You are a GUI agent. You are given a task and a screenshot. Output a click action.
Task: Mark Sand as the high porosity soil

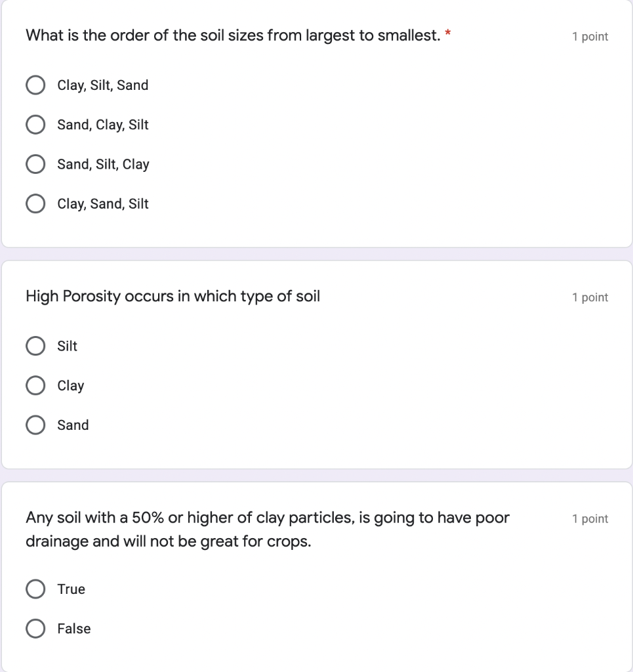tap(35, 425)
